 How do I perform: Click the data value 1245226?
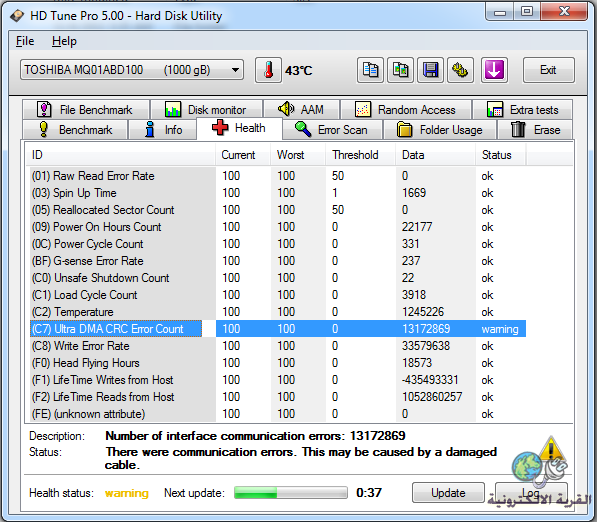423,312
